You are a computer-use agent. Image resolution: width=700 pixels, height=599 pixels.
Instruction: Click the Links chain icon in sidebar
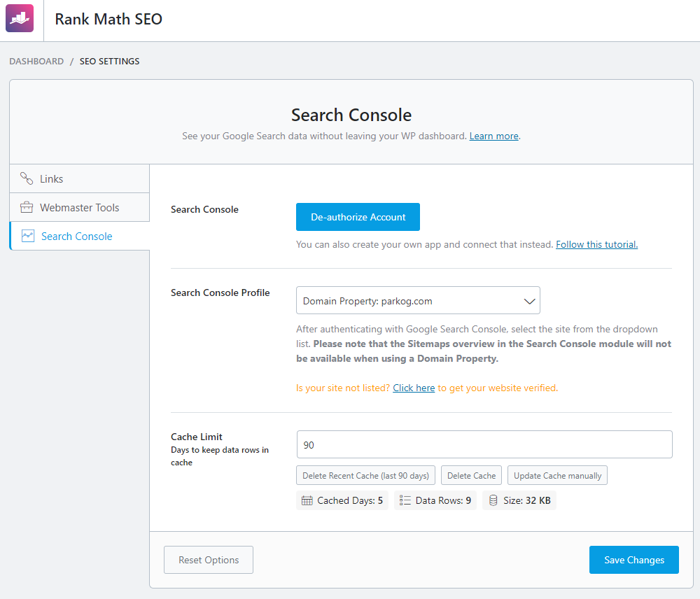[x=27, y=178]
